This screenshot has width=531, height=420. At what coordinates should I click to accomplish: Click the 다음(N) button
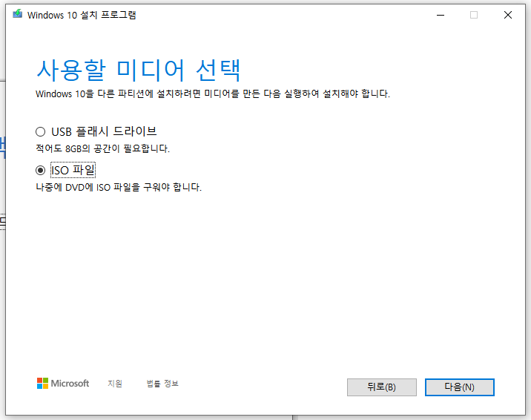[460, 387]
